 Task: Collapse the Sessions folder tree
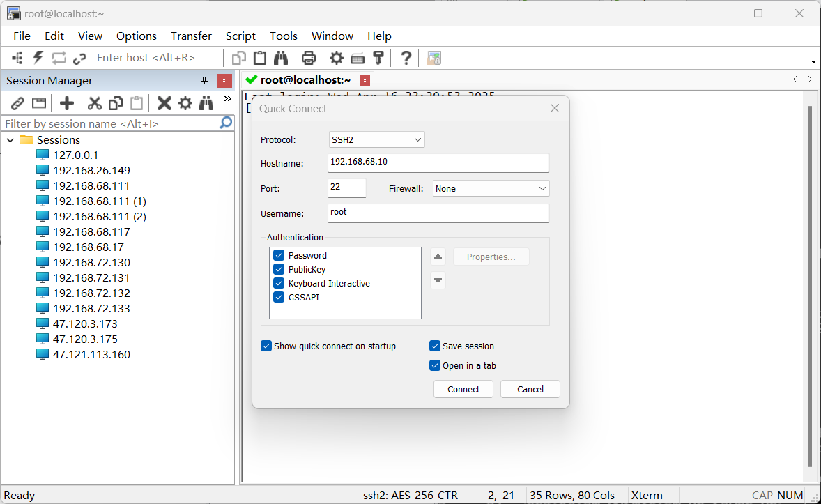click(x=10, y=140)
